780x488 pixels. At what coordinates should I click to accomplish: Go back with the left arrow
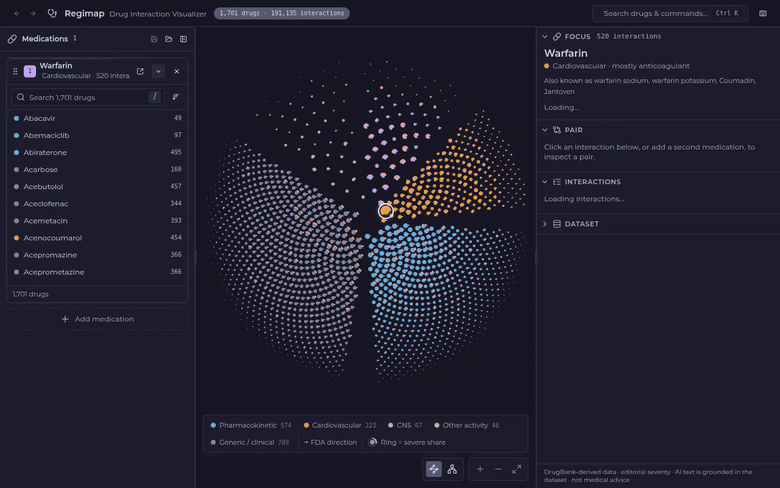tap(17, 13)
